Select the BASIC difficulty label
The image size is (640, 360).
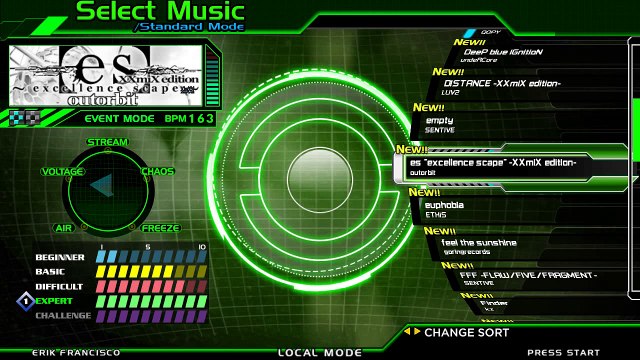pyautogui.click(x=50, y=272)
